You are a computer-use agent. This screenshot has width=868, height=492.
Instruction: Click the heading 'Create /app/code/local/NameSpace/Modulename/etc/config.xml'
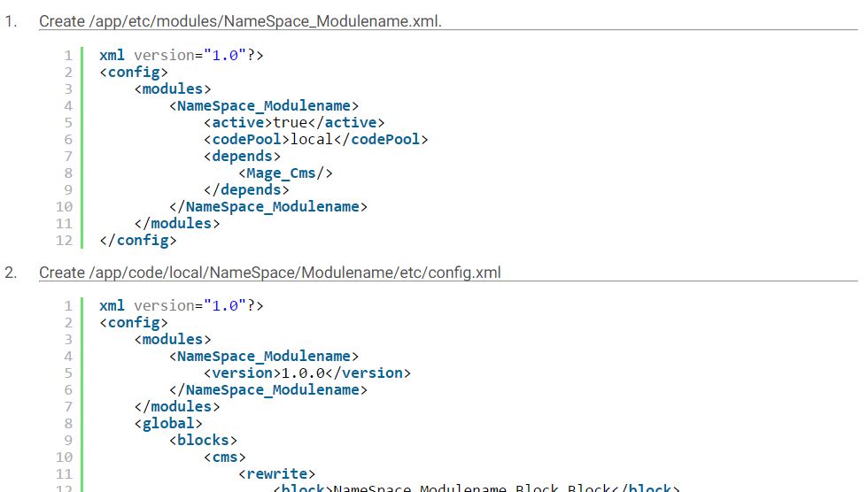[x=269, y=273]
